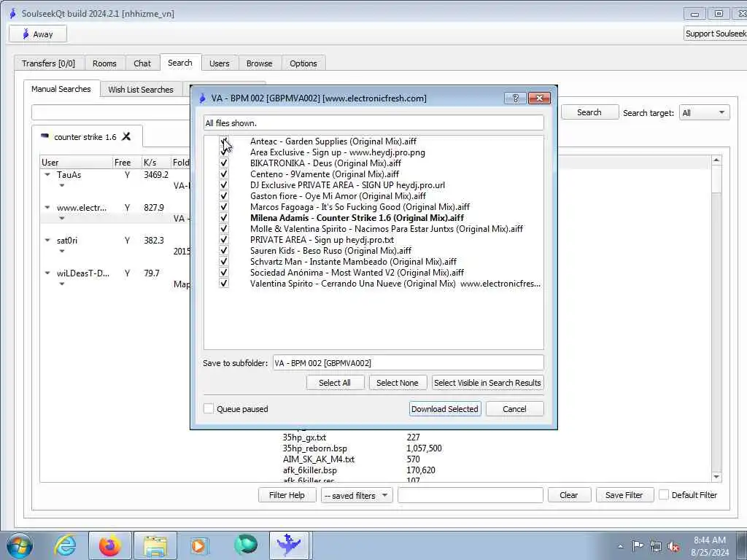
Task: Switch to the Rooms tab
Action: [x=104, y=63]
